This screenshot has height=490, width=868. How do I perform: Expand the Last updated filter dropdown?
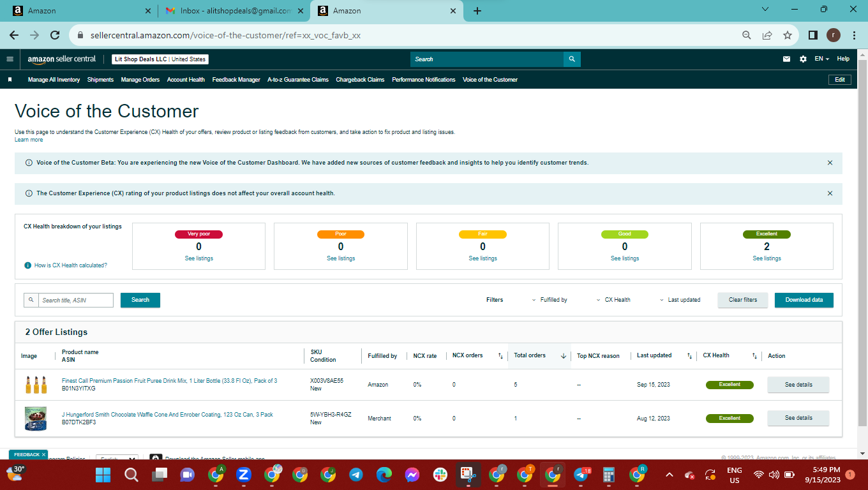click(680, 300)
